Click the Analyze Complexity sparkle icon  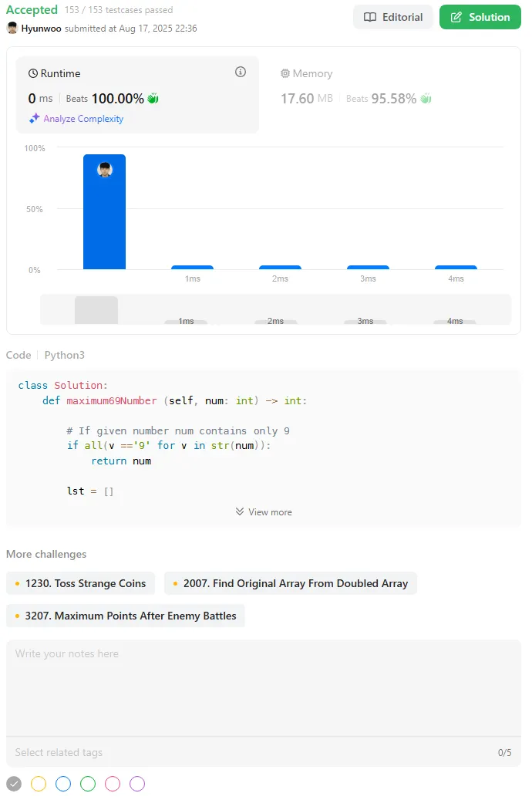tap(34, 118)
